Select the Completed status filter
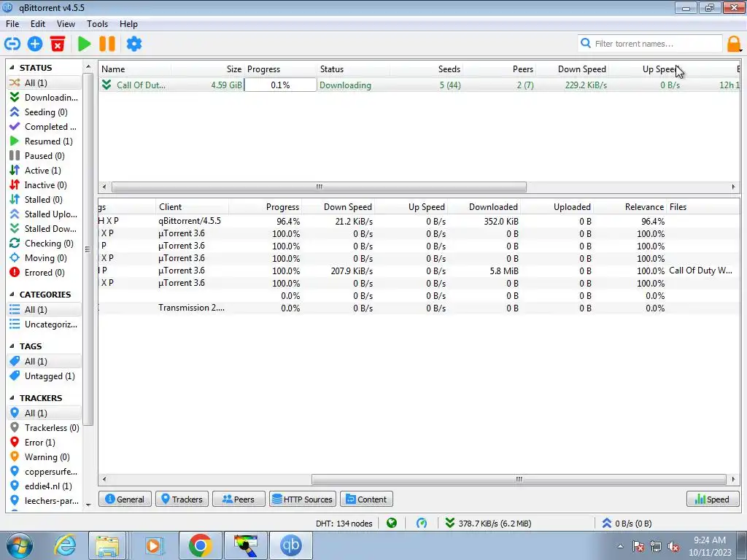 pos(44,127)
